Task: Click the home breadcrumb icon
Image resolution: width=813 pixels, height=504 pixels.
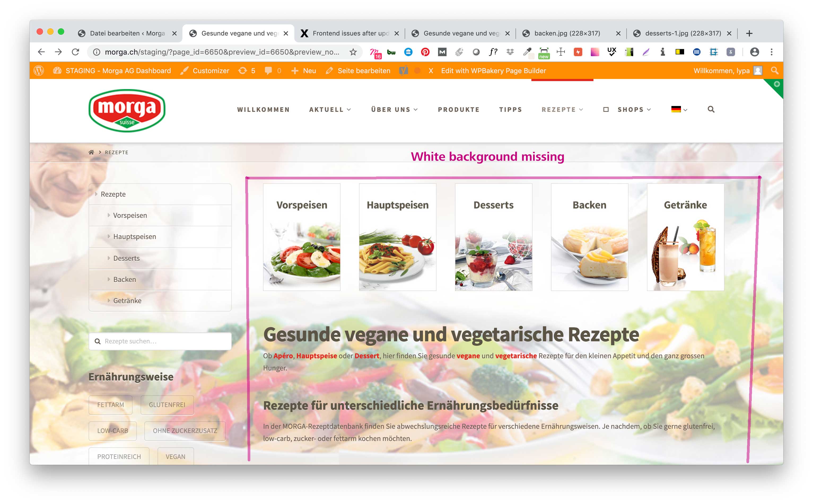Action: [x=91, y=152]
